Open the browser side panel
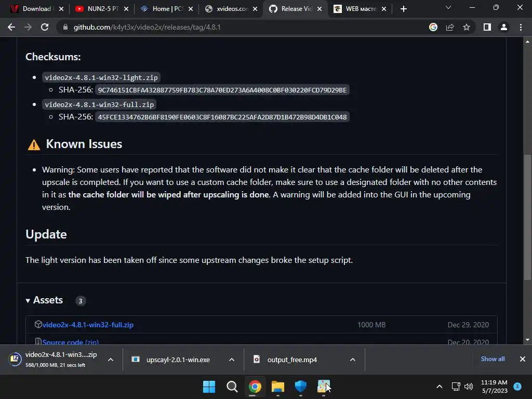This screenshot has width=532, height=399. pyautogui.click(x=487, y=27)
